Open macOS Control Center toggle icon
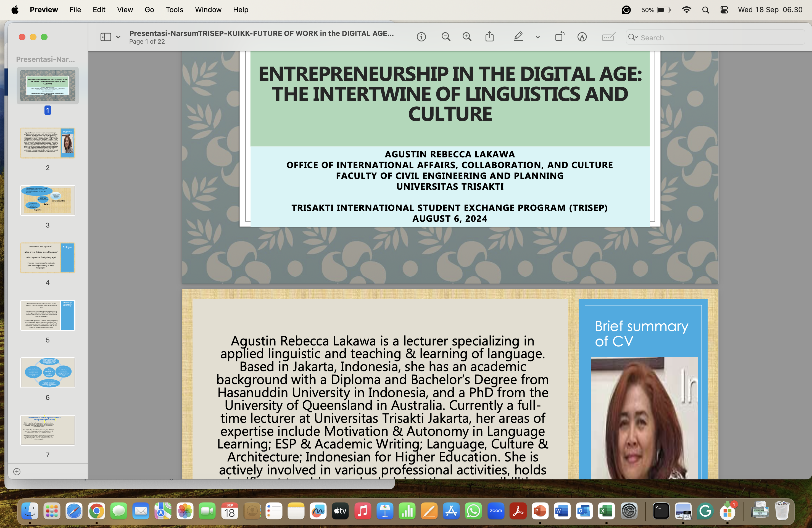The image size is (812, 528). point(724,10)
